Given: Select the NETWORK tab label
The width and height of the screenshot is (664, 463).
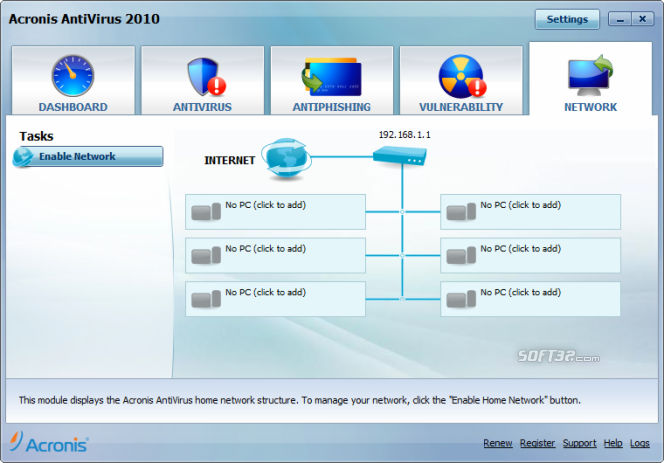Looking at the screenshot, I should (590, 107).
